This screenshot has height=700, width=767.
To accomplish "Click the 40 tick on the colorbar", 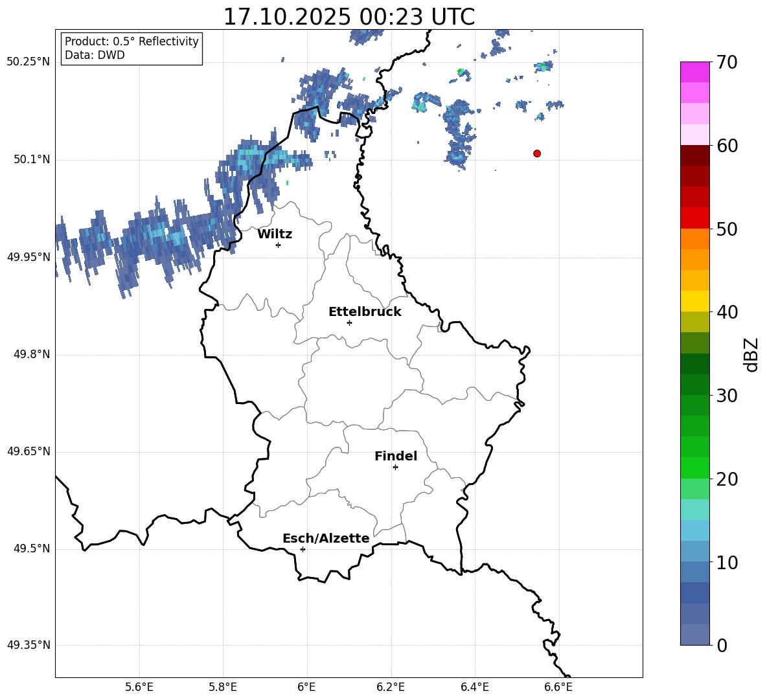I will 727,312.
